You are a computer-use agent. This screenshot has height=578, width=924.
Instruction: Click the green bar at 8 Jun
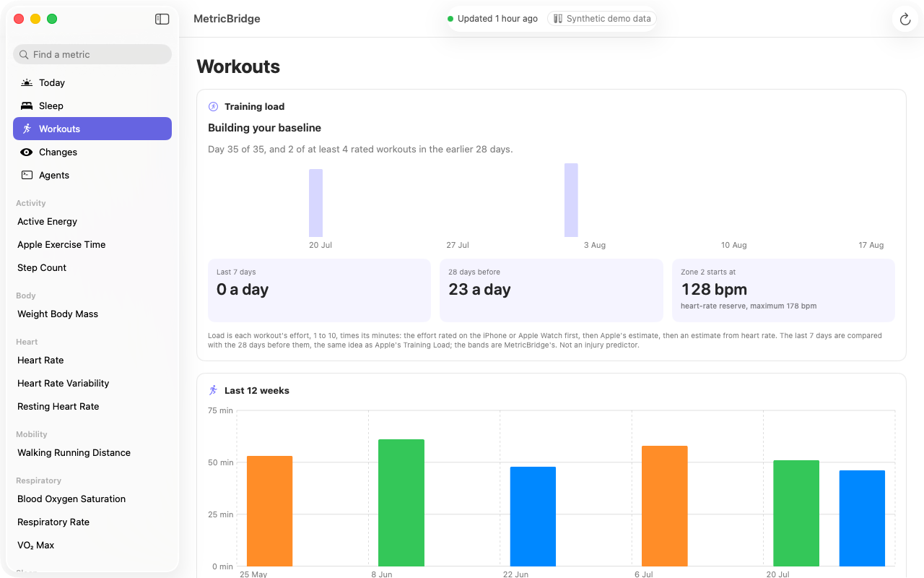[x=401, y=503]
